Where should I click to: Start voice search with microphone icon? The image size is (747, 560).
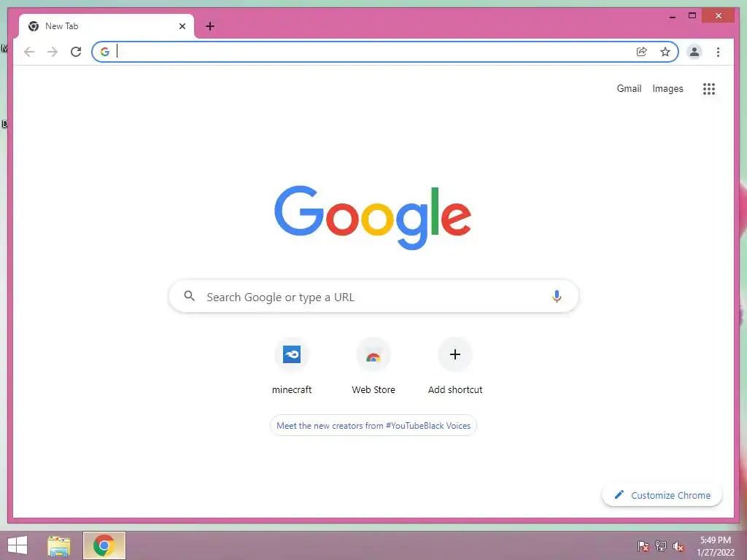point(557,296)
